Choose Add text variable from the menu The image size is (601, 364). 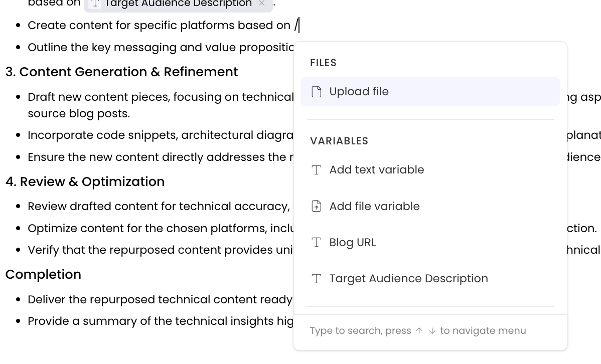pyautogui.click(x=376, y=170)
